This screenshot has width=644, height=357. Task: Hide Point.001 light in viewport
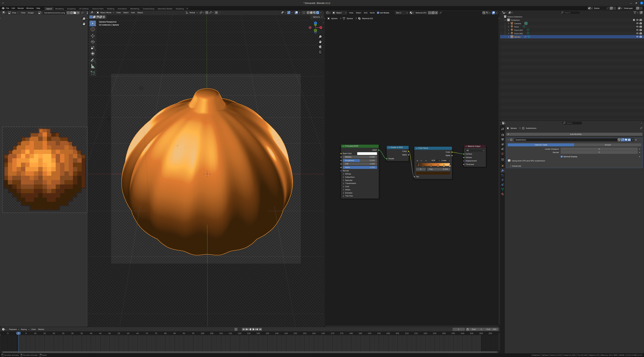coord(637,30)
